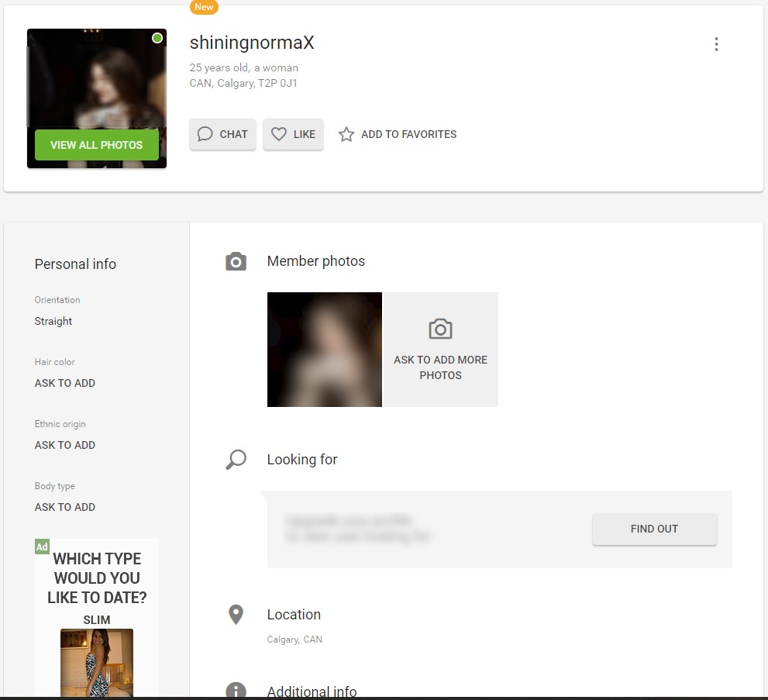Click the camera icon in ASK TO ADD MORE PHOTOS
This screenshot has width=768, height=700.
[x=440, y=329]
